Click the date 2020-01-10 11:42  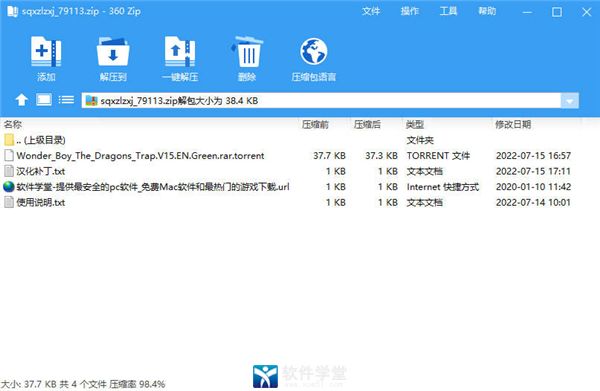coord(533,187)
